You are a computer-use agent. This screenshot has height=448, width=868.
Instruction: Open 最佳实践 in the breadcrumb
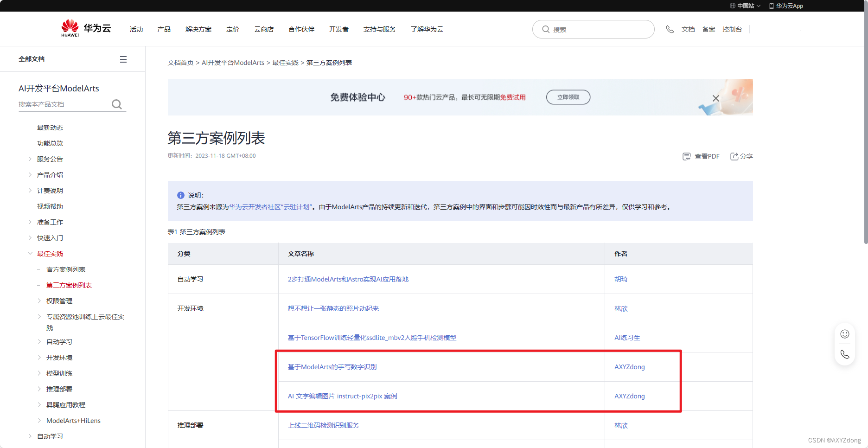click(285, 63)
